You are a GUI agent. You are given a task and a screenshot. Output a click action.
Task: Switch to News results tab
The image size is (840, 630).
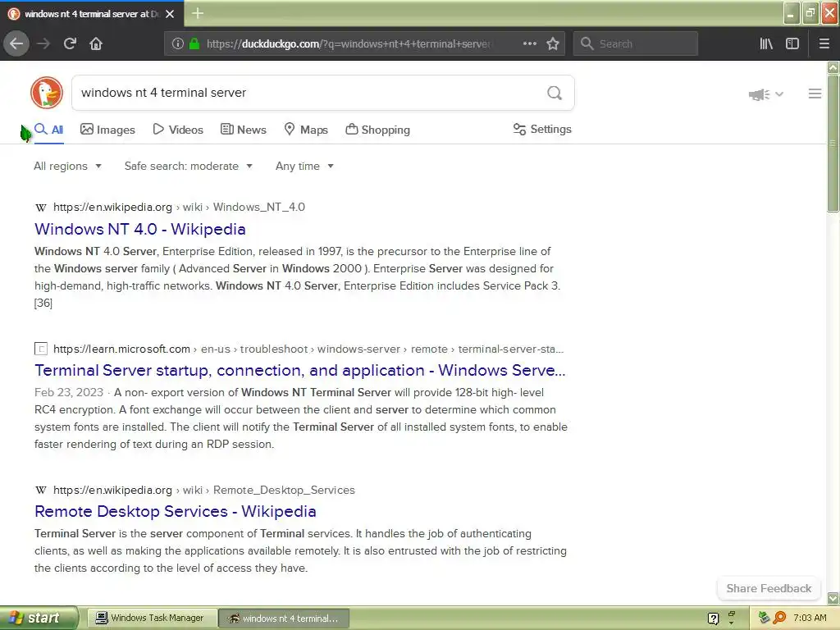point(244,130)
